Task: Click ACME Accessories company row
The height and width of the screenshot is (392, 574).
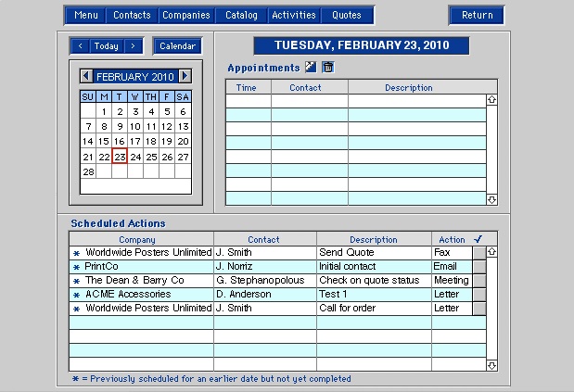Action: pyautogui.click(x=141, y=295)
